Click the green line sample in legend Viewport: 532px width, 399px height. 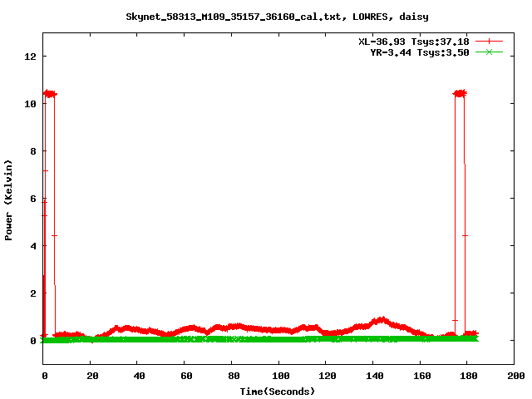click(x=489, y=52)
